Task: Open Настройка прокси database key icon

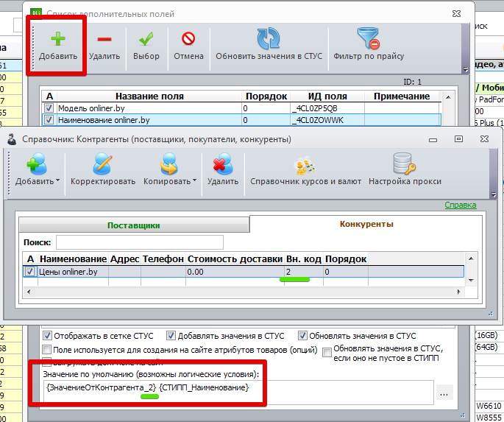Action: (x=405, y=169)
